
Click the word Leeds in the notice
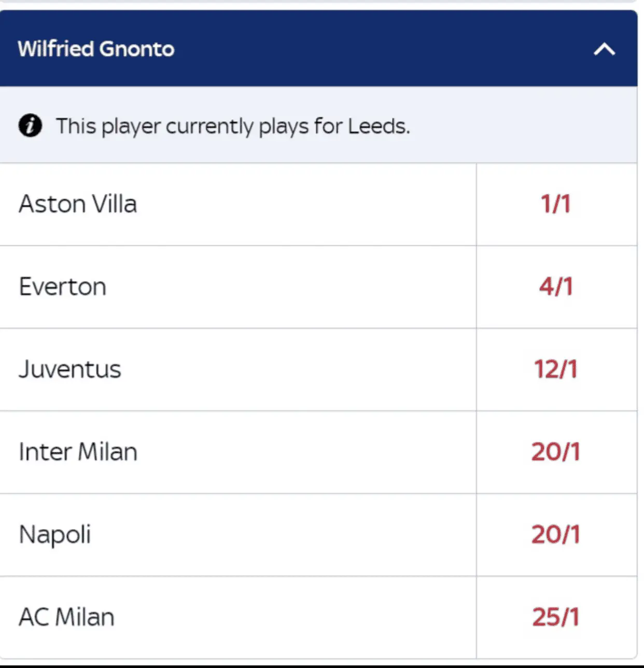click(379, 126)
